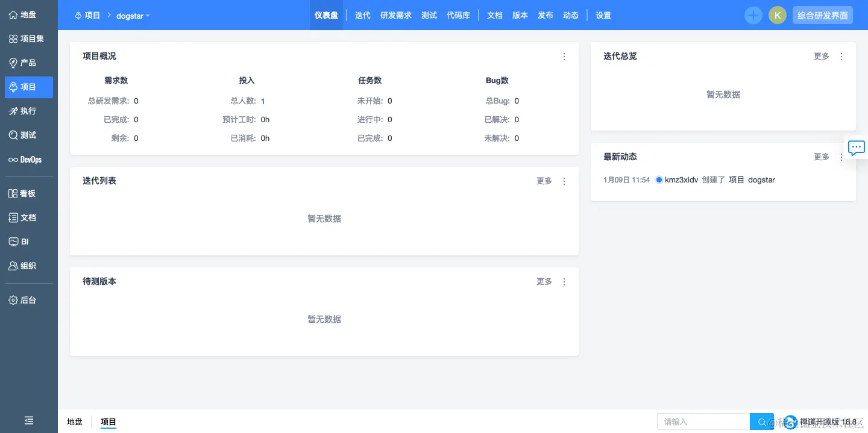
Task: Click the kmz3xidv username in 最新动态
Action: tap(681, 180)
